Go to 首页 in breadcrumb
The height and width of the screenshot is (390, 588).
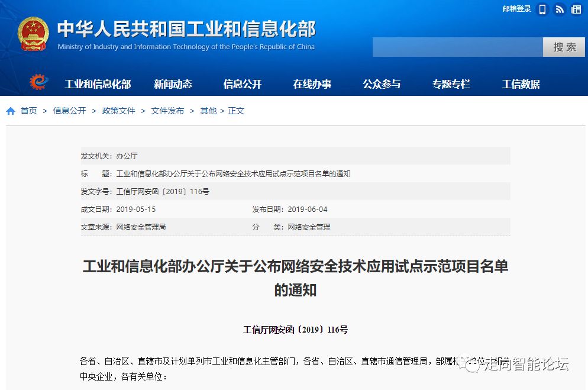click(x=29, y=111)
